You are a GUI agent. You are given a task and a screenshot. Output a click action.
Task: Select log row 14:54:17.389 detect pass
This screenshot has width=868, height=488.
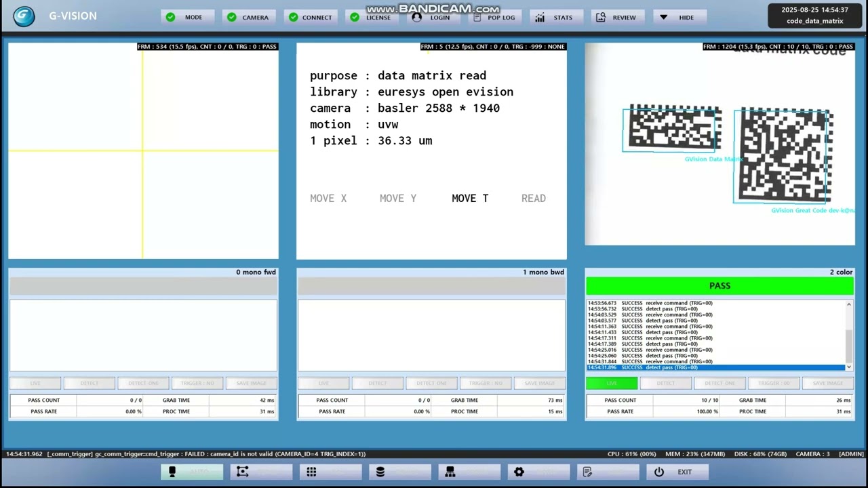pyautogui.click(x=715, y=344)
